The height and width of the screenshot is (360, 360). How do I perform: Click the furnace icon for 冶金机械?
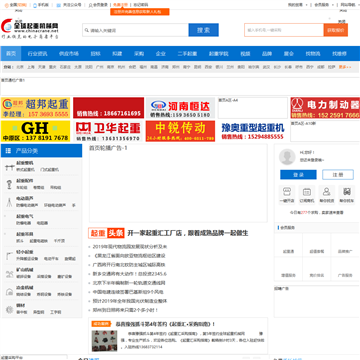click(x=9, y=292)
